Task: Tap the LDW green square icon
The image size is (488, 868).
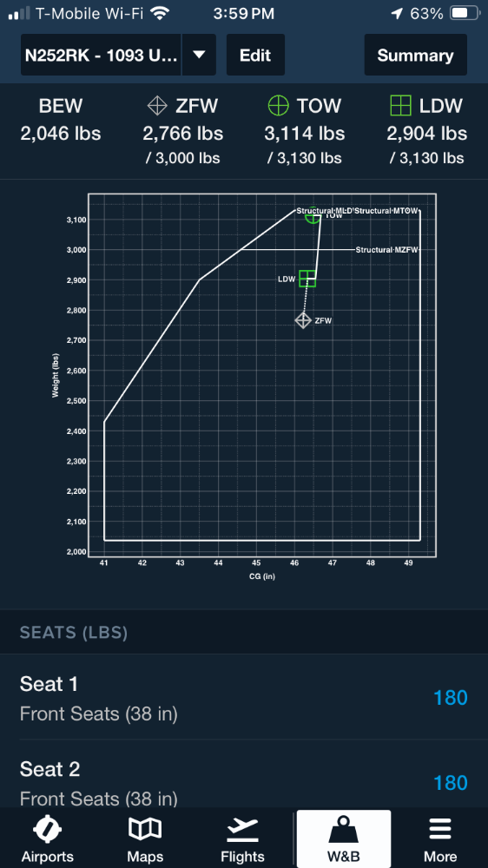Action: (400, 105)
